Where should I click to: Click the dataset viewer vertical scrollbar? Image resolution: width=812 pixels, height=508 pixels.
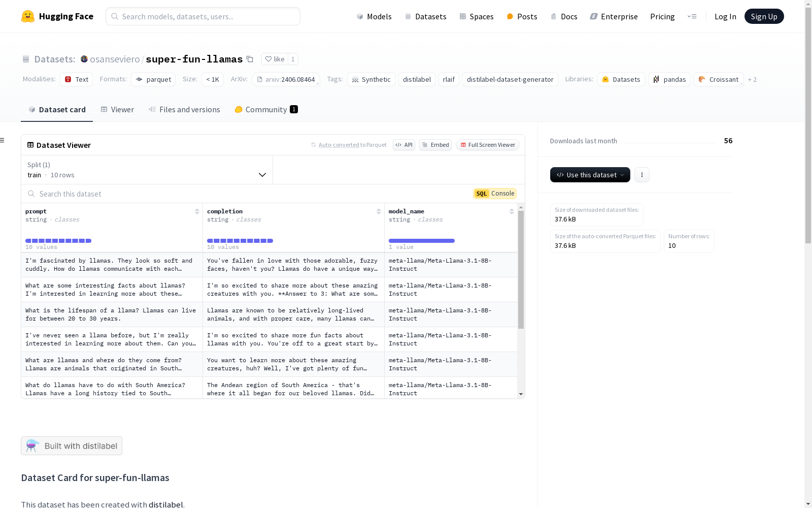(521, 269)
